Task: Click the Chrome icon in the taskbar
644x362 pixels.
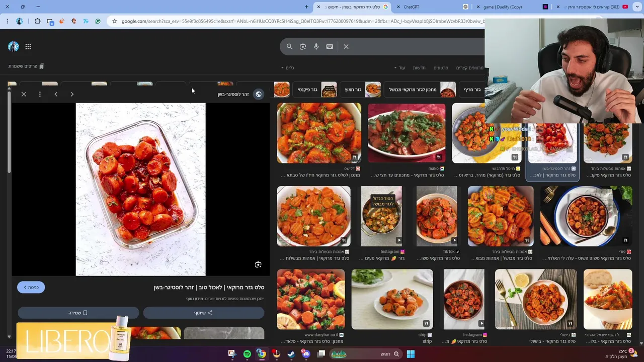Action: tap(262, 354)
